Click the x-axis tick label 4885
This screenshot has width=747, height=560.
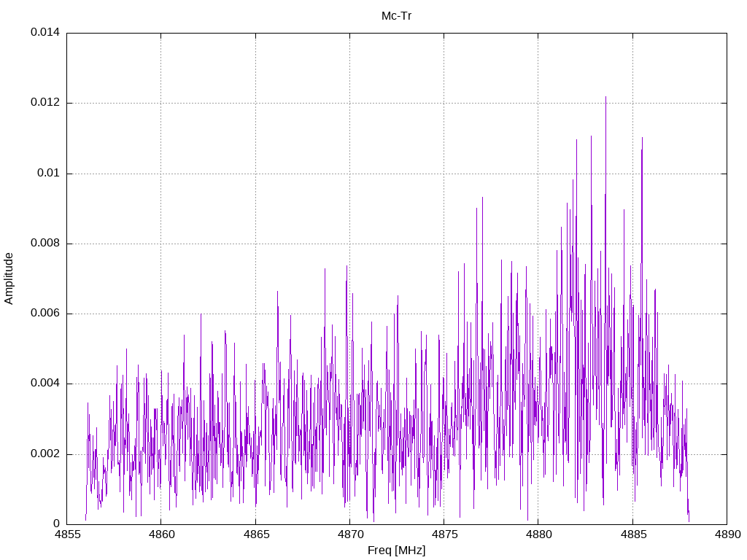click(632, 534)
